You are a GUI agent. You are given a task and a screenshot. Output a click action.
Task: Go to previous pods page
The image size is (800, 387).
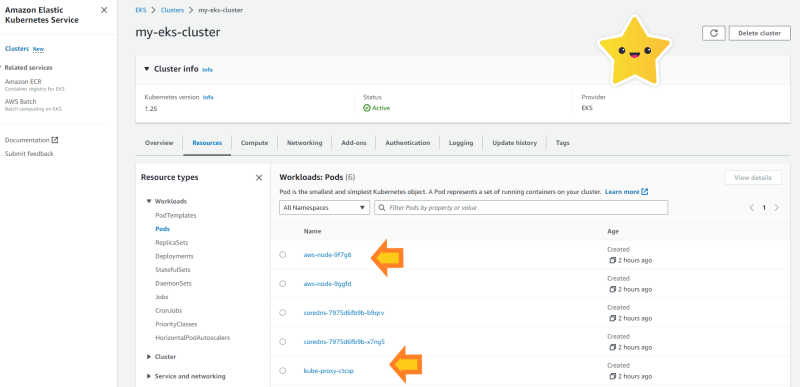751,208
